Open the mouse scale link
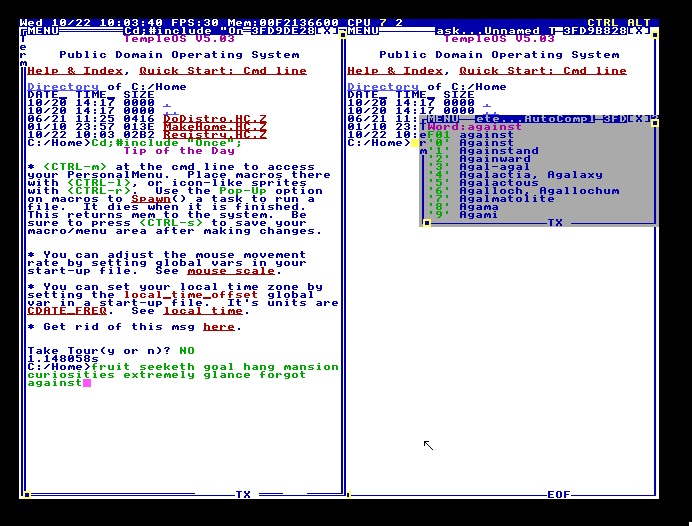Screen dimensions: 692x526 (x=231, y=271)
